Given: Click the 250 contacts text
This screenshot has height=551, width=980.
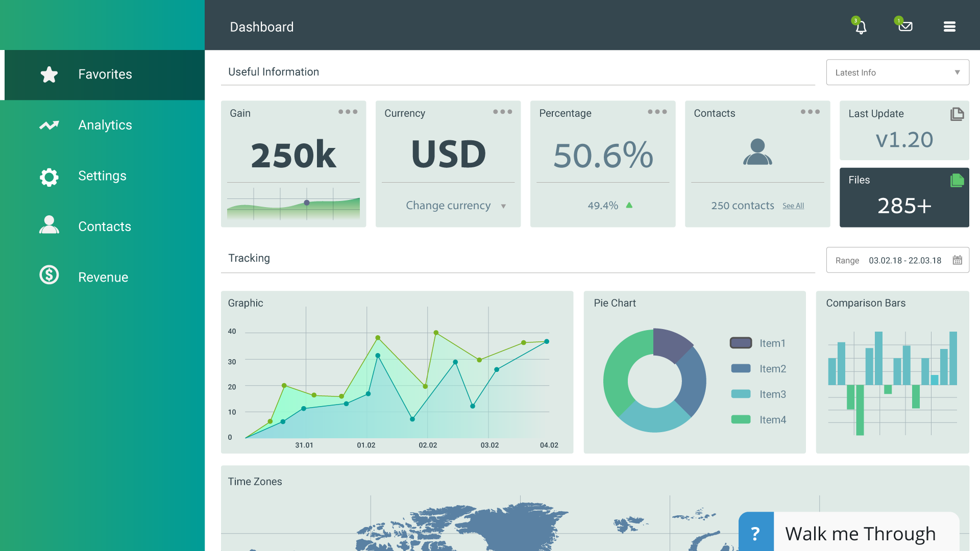Looking at the screenshot, I should [742, 206].
